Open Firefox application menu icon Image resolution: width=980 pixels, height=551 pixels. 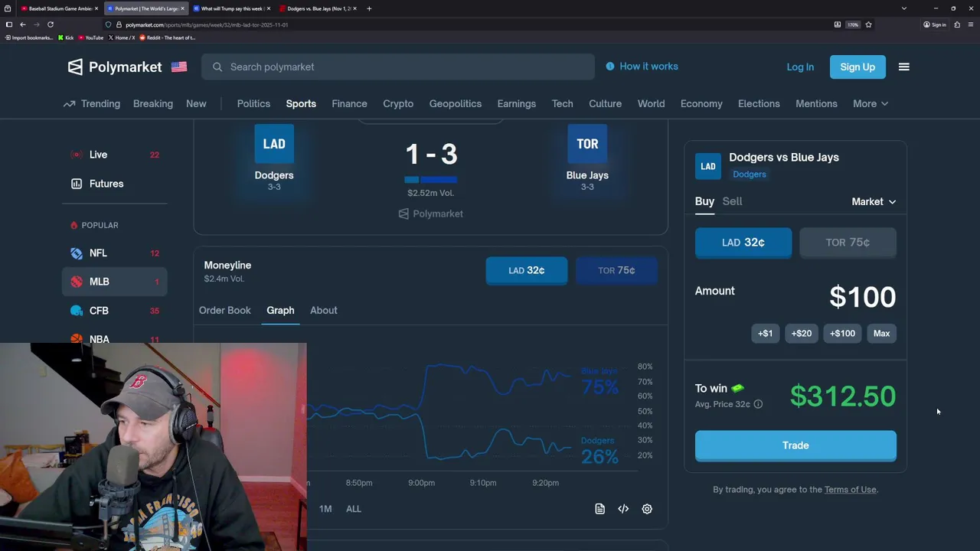[x=970, y=24]
